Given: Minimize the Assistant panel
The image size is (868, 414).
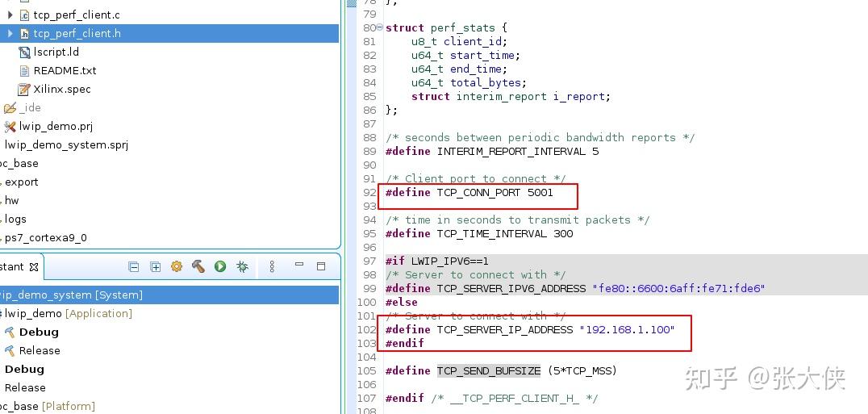Looking at the screenshot, I should tap(299, 265).
